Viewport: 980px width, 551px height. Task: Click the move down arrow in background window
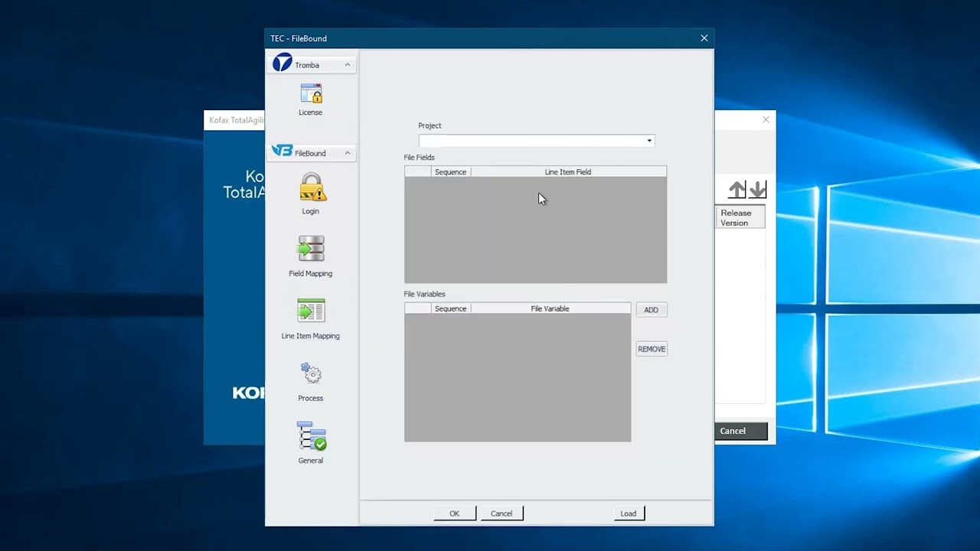756,189
